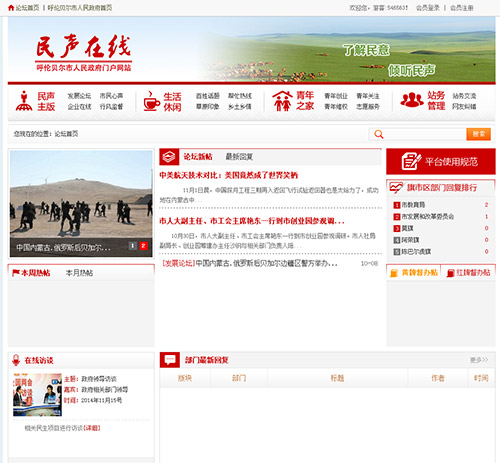
Task: Click the family house icon for 青年之家
Action: (x=282, y=101)
